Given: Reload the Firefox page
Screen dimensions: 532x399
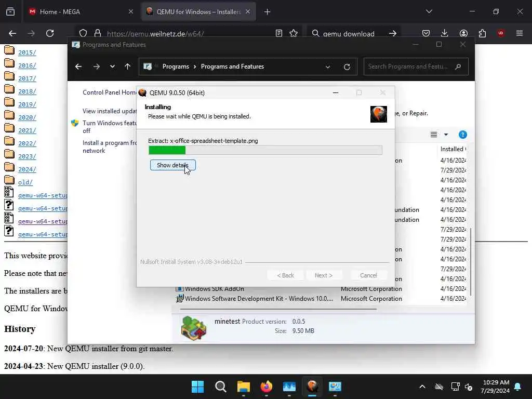Looking at the screenshot, I should (x=50, y=33).
